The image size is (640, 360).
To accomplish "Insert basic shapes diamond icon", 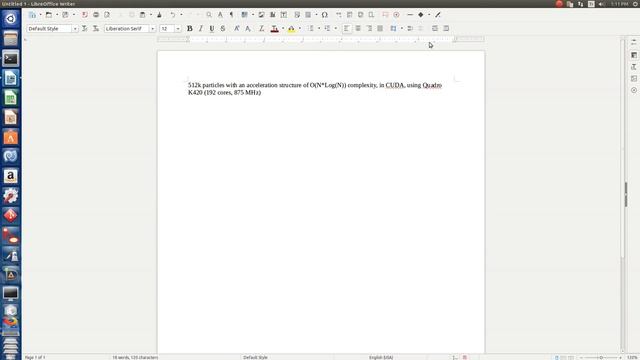I will tap(421, 15).
